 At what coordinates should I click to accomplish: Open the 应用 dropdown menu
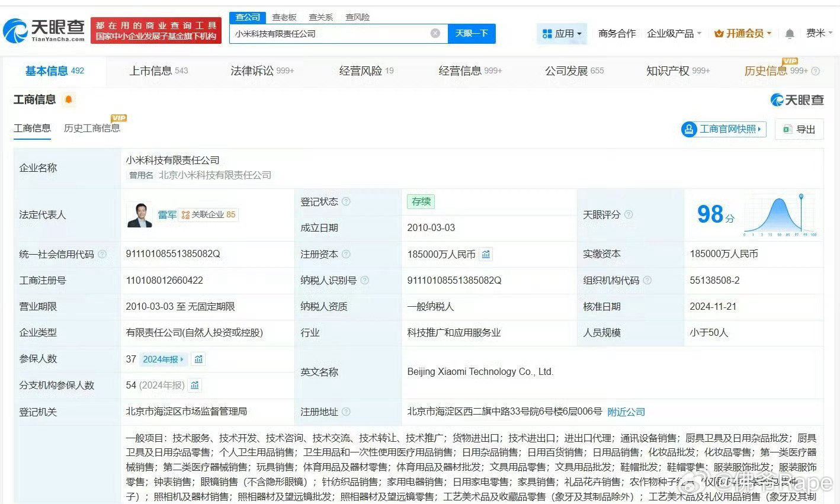(562, 34)
